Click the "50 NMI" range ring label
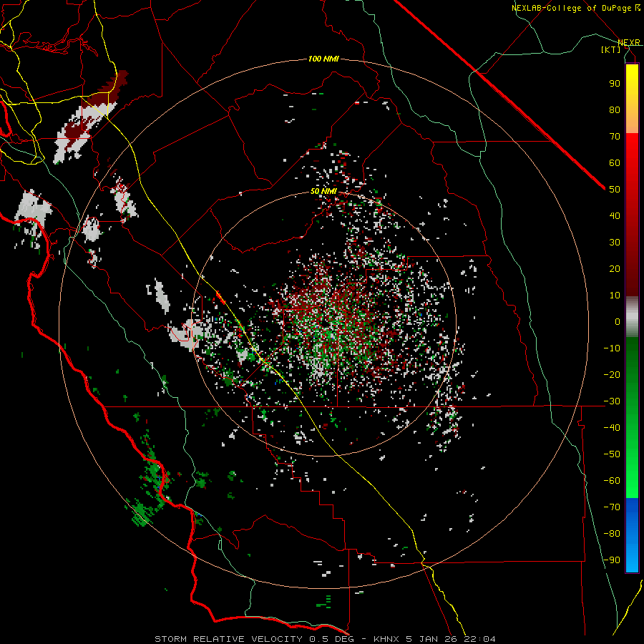The height and width of the screenshot is (644, 644). click(323, 191)
